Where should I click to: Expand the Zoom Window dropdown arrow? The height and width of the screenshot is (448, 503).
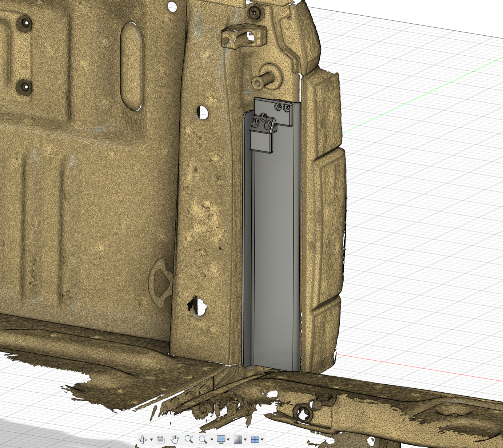212,440
